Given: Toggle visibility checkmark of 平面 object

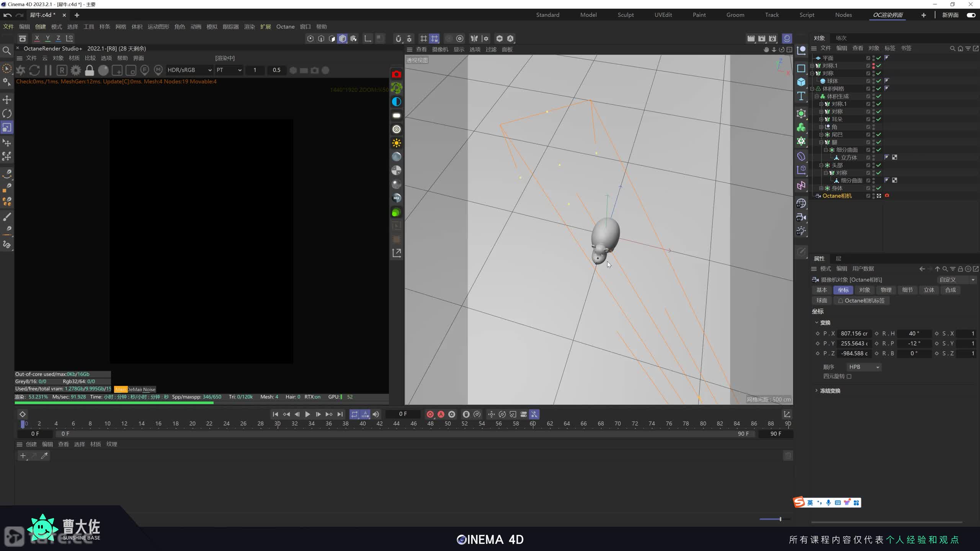Looking at the screenshot, I should pos(879,58).
